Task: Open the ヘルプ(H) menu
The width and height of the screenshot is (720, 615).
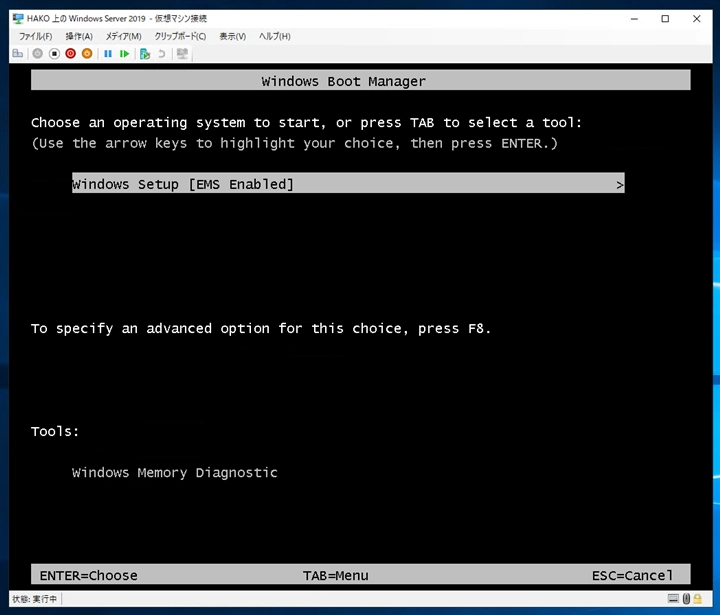Action: pyautogui.click(x=275, y=36)
